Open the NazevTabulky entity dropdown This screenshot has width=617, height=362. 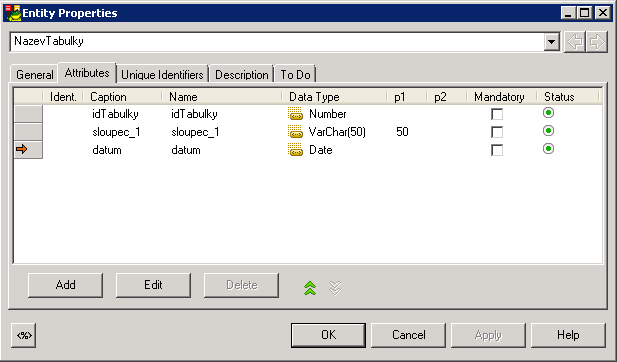tap(552, 42)
